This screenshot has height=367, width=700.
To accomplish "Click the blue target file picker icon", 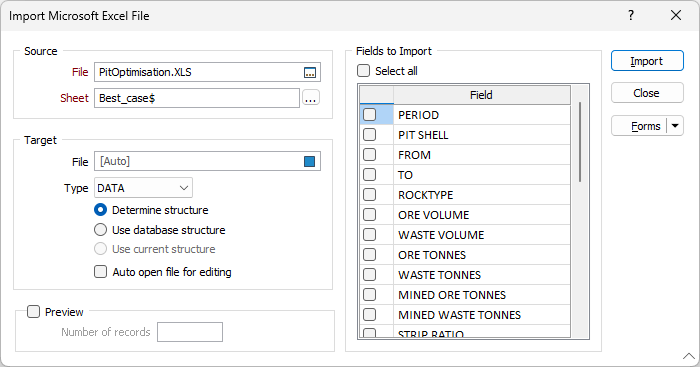I will tap(309, 162).
